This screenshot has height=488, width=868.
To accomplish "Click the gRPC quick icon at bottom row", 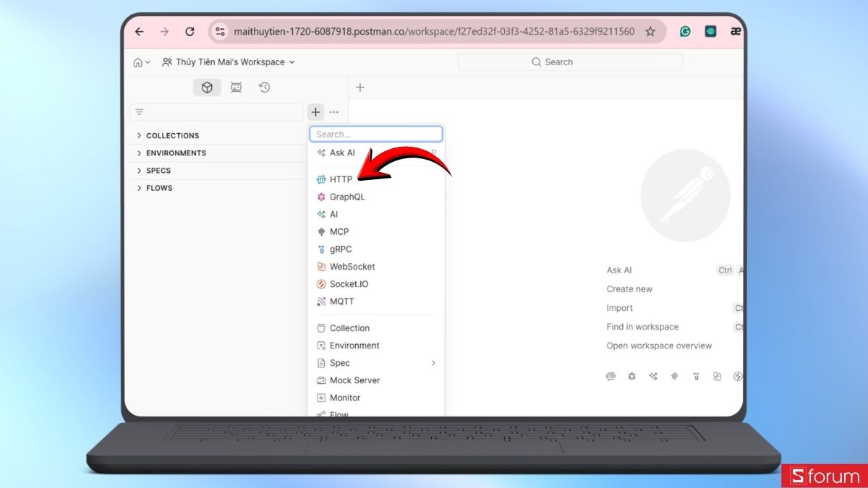I will tap(696, 377).
